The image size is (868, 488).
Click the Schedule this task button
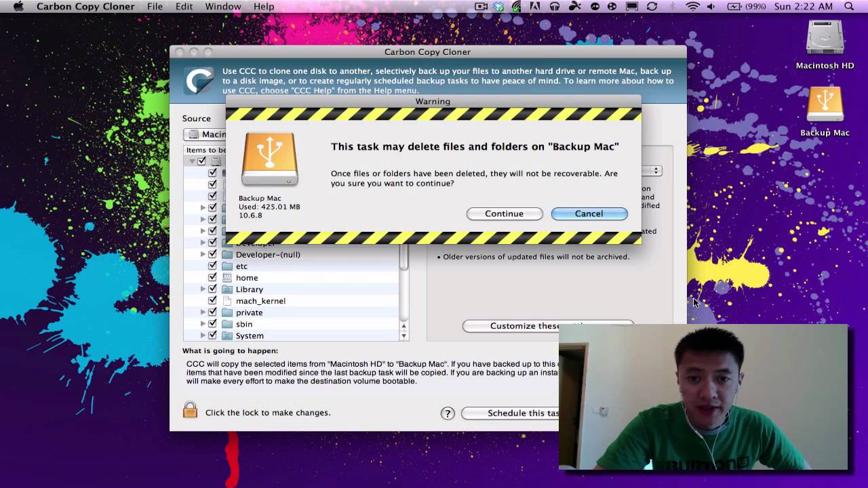click(510, 413)
